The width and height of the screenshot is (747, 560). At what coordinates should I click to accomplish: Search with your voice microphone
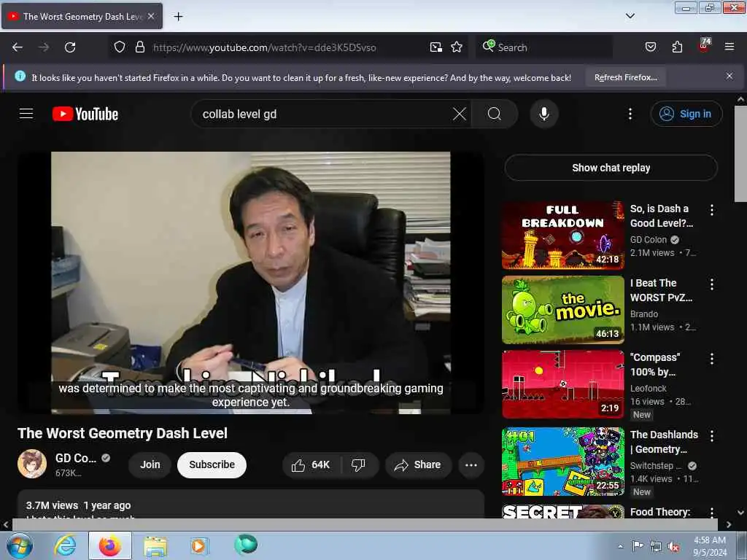coord(544,114)
